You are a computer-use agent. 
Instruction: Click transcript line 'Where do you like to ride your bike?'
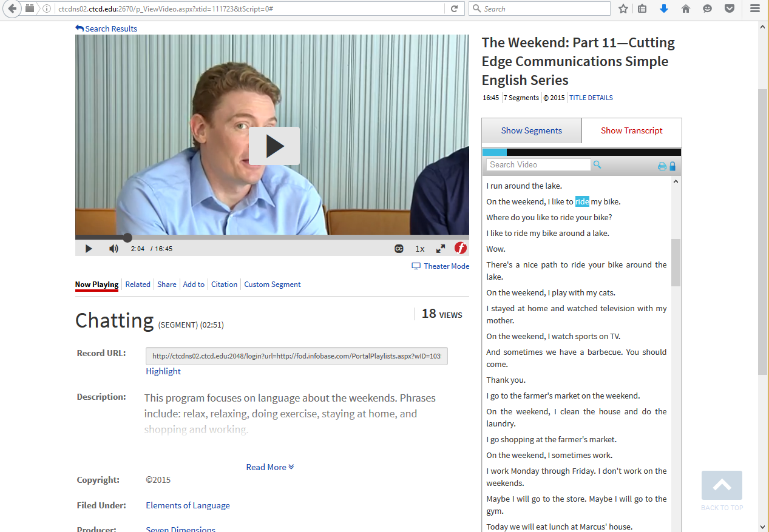point(549,218)
